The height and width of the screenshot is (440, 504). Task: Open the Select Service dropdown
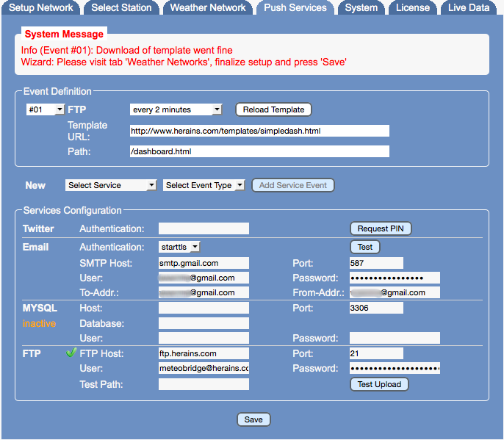tap(111, 185)
